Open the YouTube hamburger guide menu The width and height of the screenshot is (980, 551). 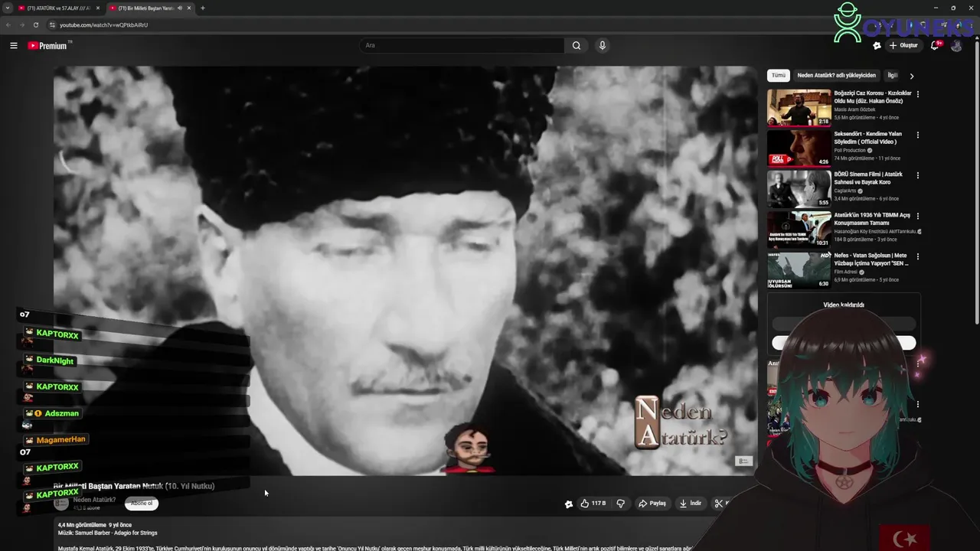[14, 46]
